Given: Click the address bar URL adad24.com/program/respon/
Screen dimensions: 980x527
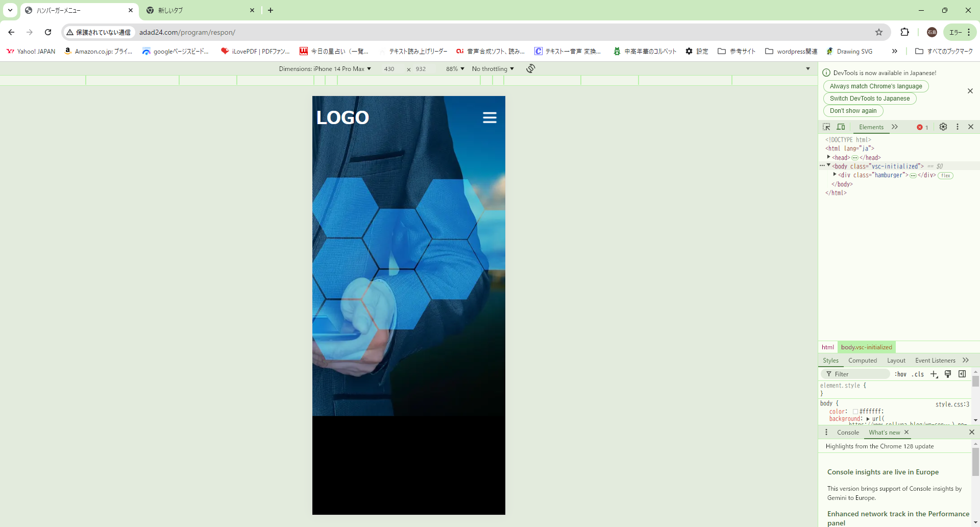Looking at the screenshot, I should pyautogui.click(x=187, y=32).
